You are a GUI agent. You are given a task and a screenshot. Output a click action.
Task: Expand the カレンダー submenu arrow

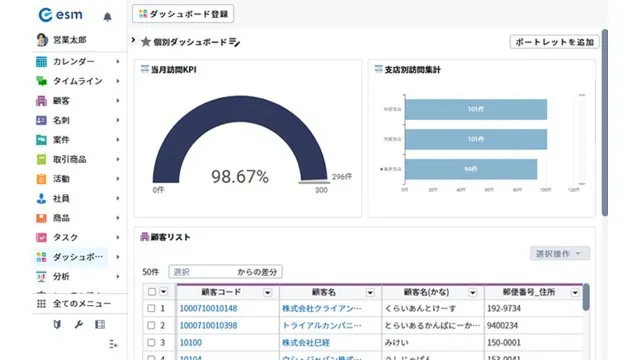click(x=118, y=62)
